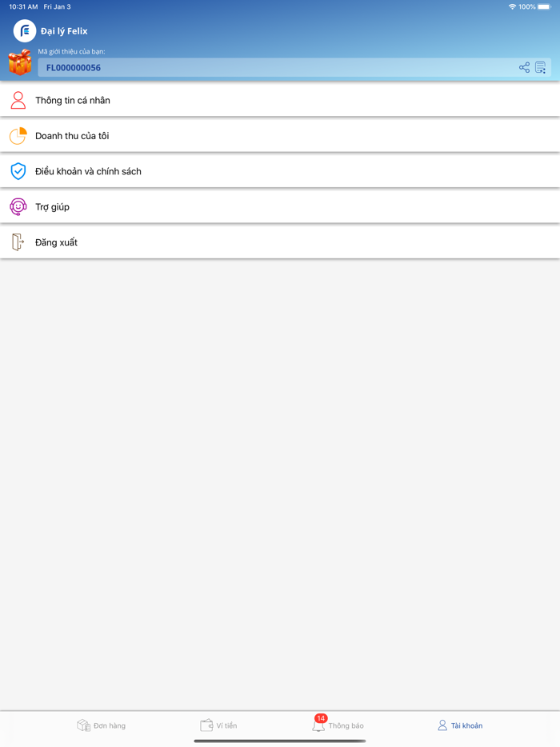Click the purple headset support icon
This screenshot has height=747, width=560.
click(x=18, y=207)
